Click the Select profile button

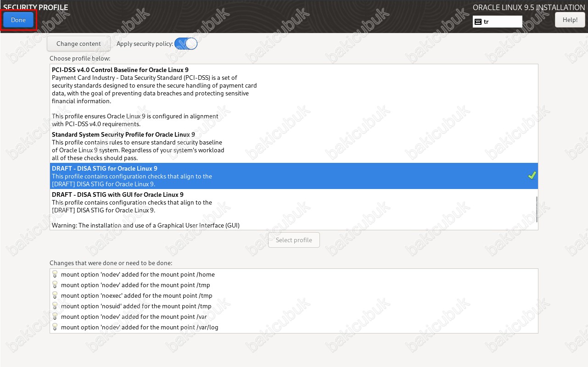click(294, 240)
